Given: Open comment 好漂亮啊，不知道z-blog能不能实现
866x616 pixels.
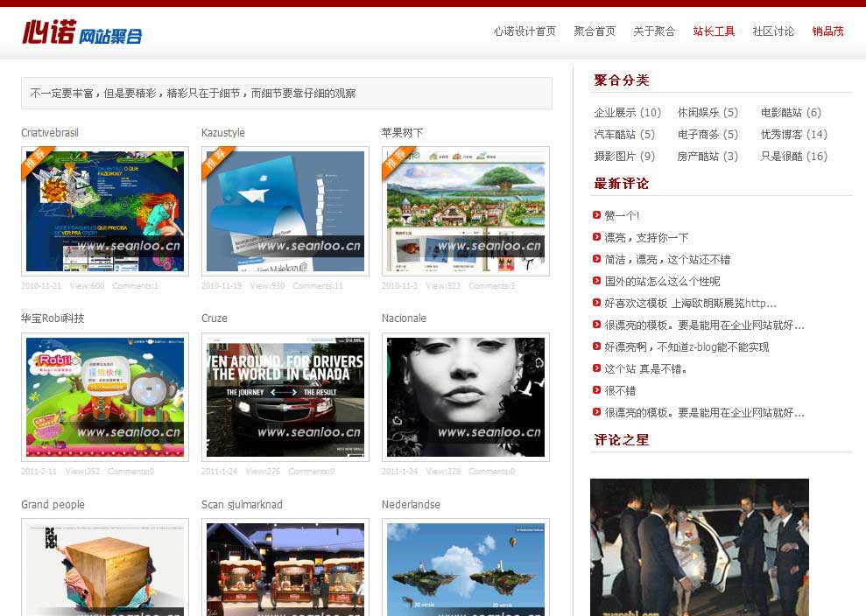Looking at the screenshot, I should point(686,347).
